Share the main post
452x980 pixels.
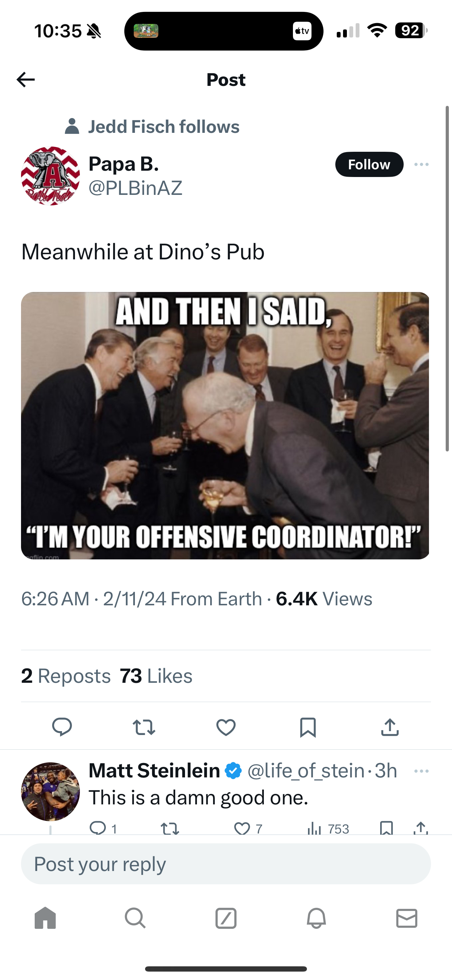(390, 727)
